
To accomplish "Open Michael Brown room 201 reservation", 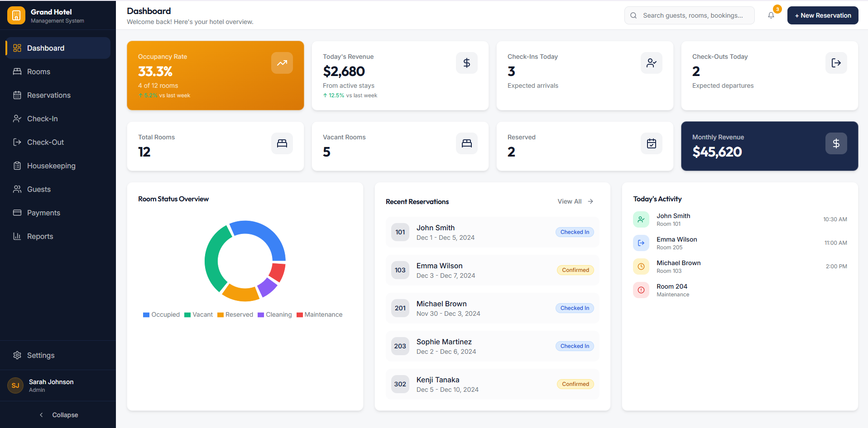I will [493, 308].
